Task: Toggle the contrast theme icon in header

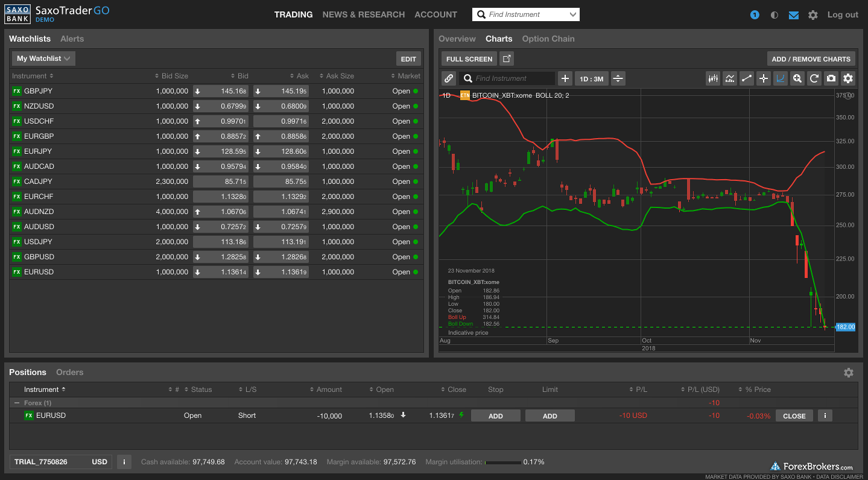Action: pyautogui.click(x=775, y=15)
